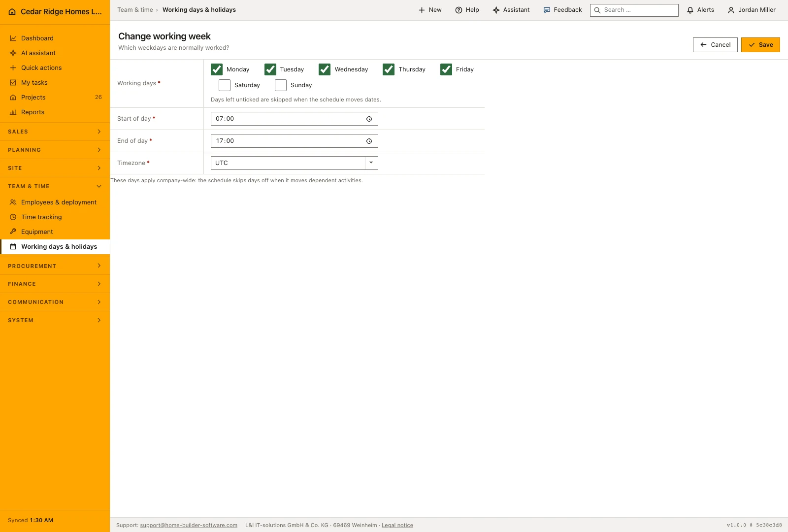The image size is (788, 532).
Task: Open Dashboard from the sidebar
Action: point(55,38)
